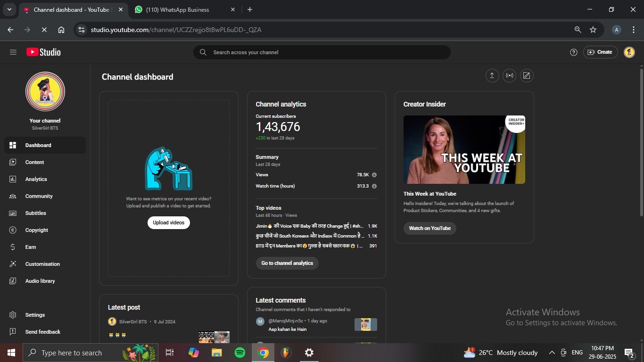The height and width of the screenshot is (362, 644).
Task: Click the site information icon in address bar
Action: pyautogui.click(x=82, y=30)
